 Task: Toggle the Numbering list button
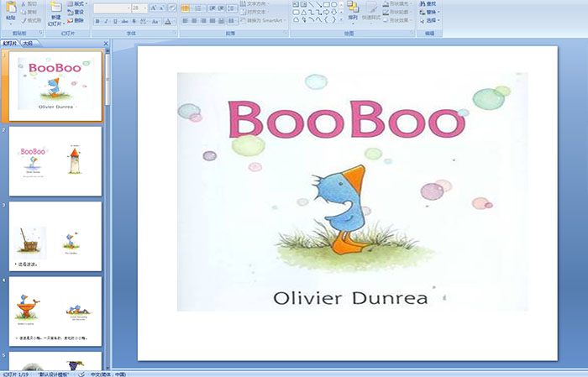(200, 8)
